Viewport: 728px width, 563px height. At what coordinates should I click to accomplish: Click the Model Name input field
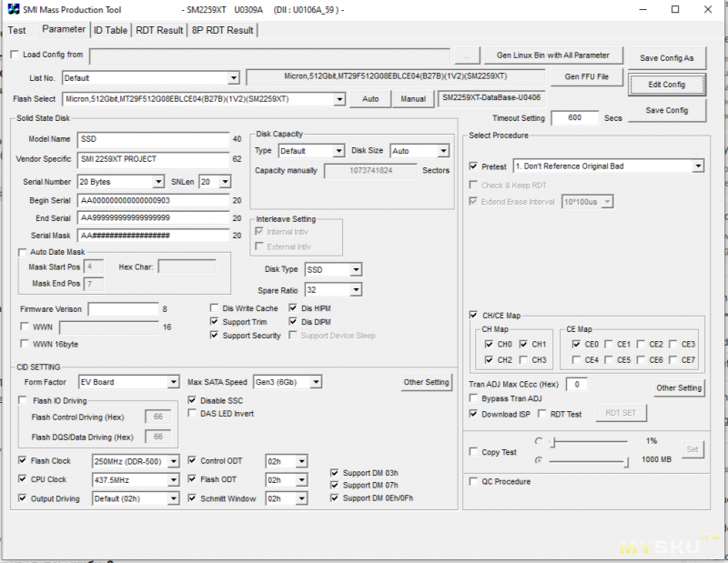(153, 139)
